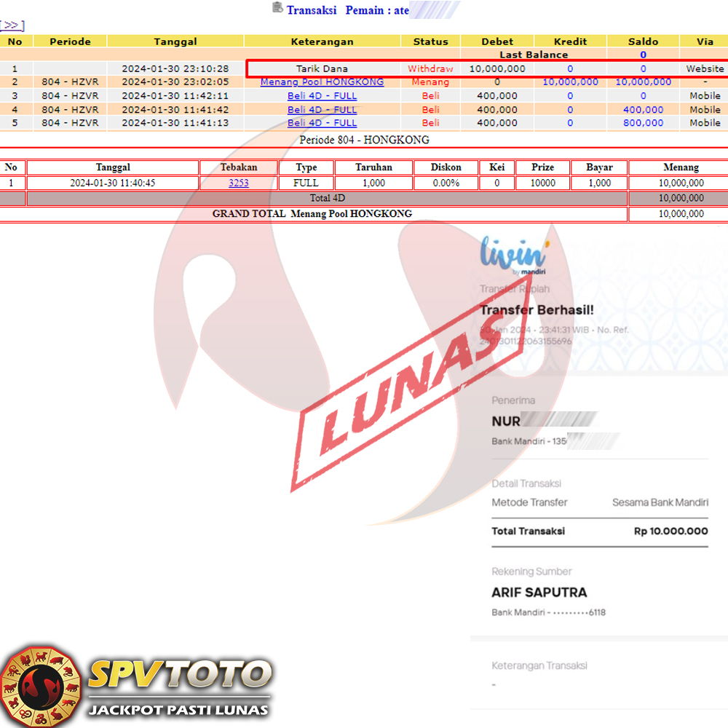Click the 10,000,000 Kredit value in row 2

(x=570, y=82)
